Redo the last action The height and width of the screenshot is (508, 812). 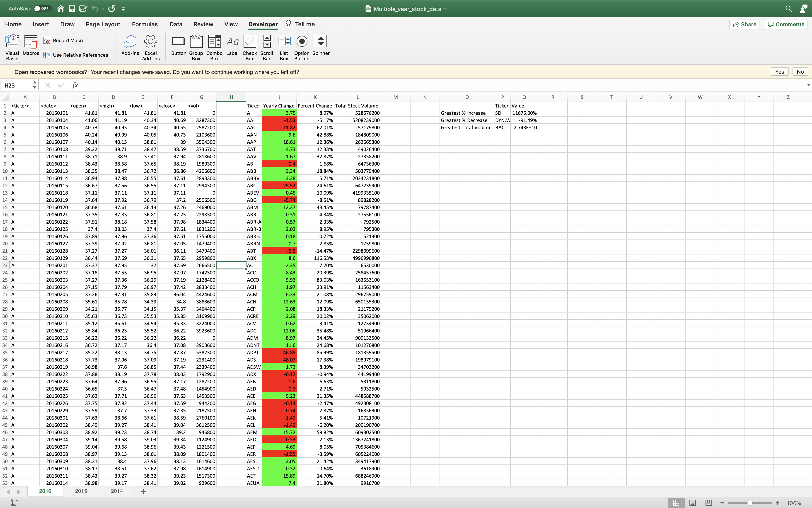point(112,9)
